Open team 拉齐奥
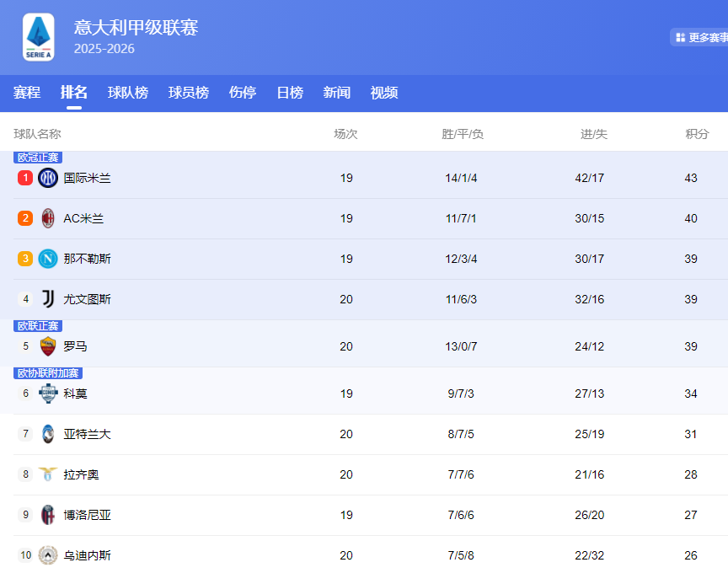 tap(81, 474)
